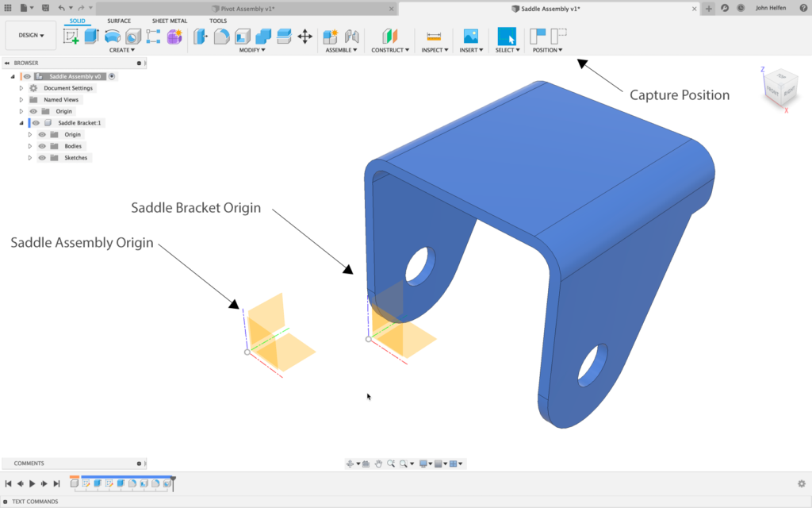Select the Shell tool
Viewport: 812px width, 508px height.
click(243, 37)
